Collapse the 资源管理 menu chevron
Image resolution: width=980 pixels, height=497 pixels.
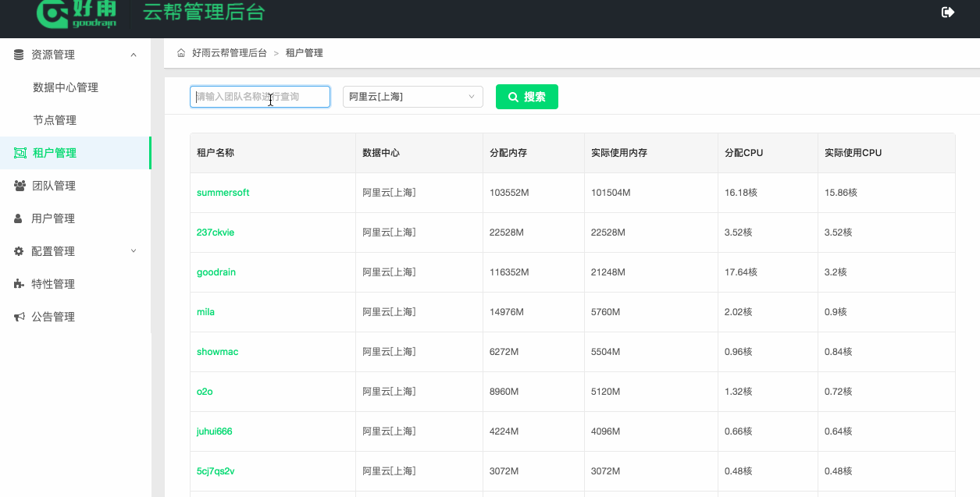[134, 55]
